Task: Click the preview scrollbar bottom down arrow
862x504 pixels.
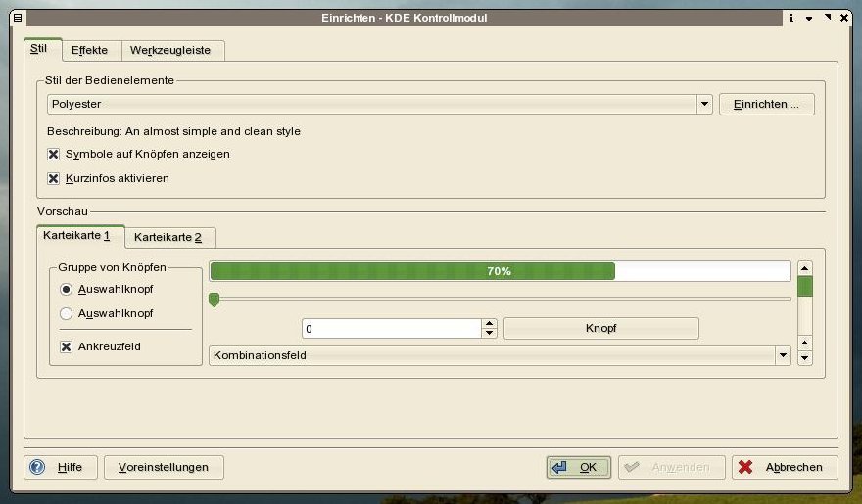Action: 805,358
